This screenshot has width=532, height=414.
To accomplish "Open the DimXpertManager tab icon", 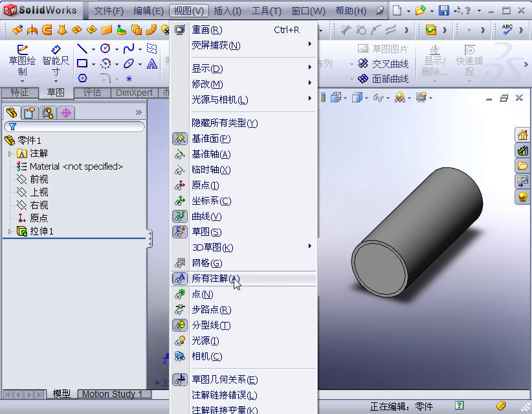I will coord(66,113).
